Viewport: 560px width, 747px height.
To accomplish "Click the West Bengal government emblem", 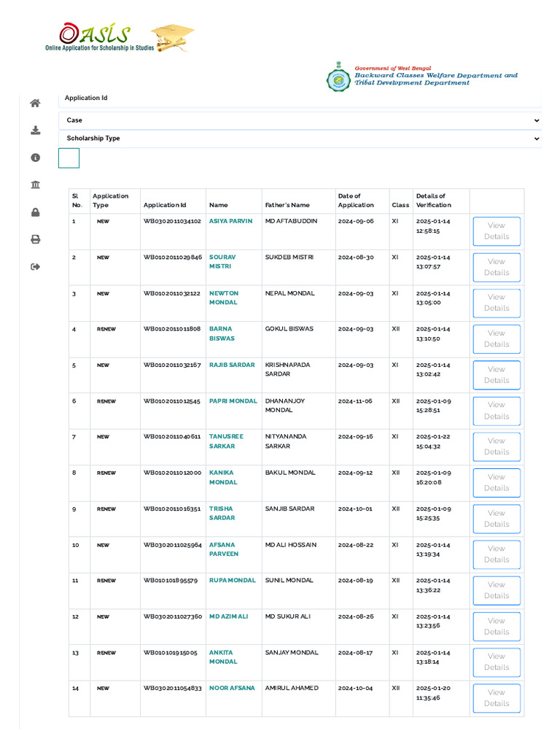I will 338,77.
